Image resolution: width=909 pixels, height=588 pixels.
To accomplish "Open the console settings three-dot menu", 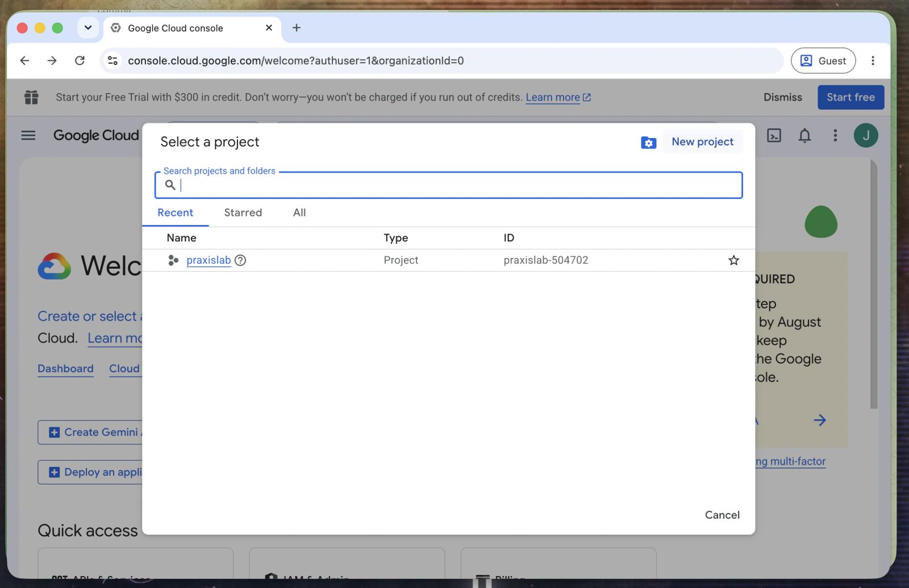I will [835, 135].
